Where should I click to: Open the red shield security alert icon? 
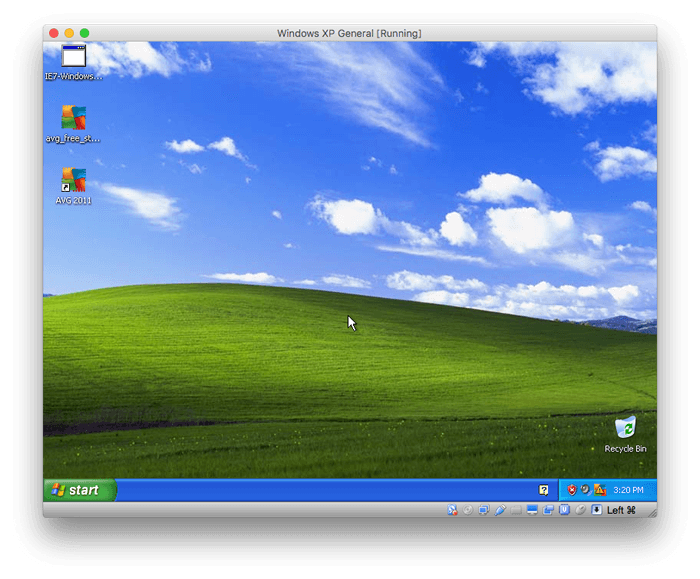pyautogui.click(x=572, y=490)
